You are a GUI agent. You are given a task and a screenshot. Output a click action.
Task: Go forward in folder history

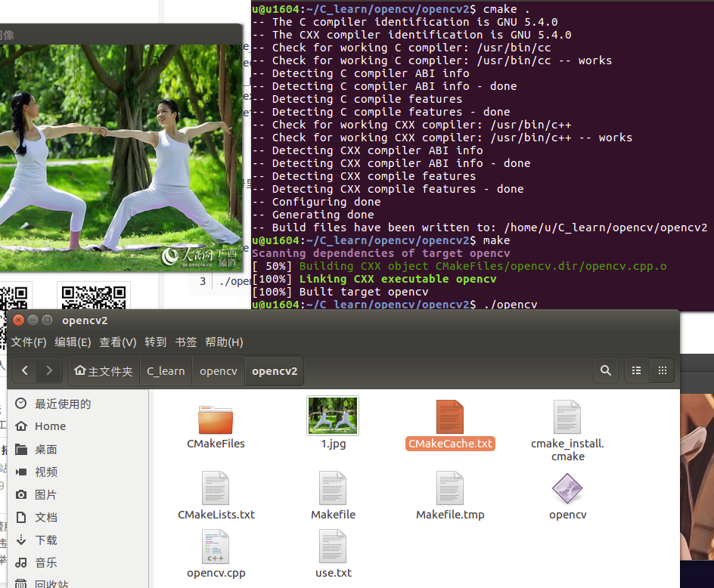pos(49,370)
